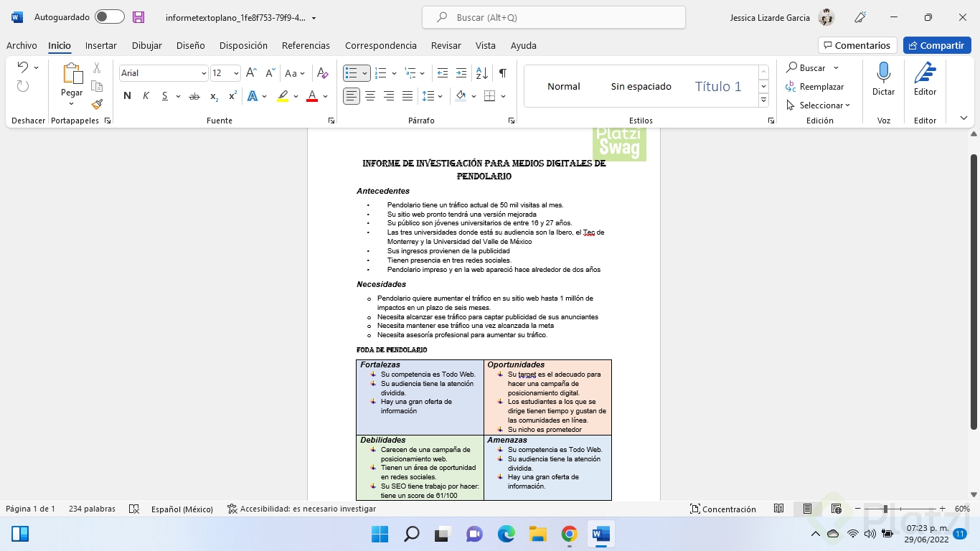
Task: Justify the paragraph text
Action: point(407,96)
